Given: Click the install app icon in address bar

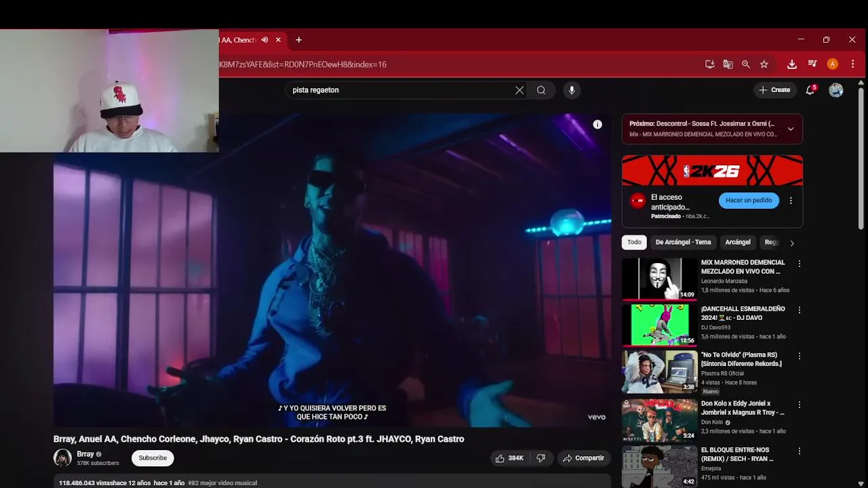Looking at the screenshot, I should click(x=710, y=64).
